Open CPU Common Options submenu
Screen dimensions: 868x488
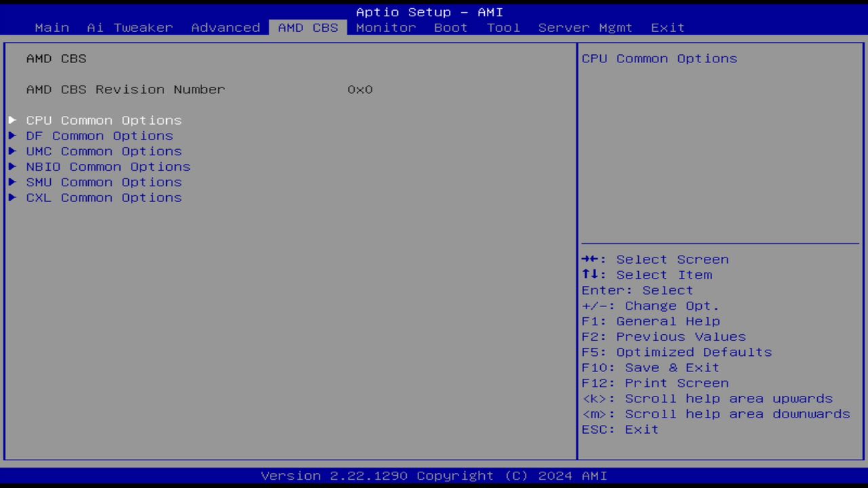(x=104, y=120)
